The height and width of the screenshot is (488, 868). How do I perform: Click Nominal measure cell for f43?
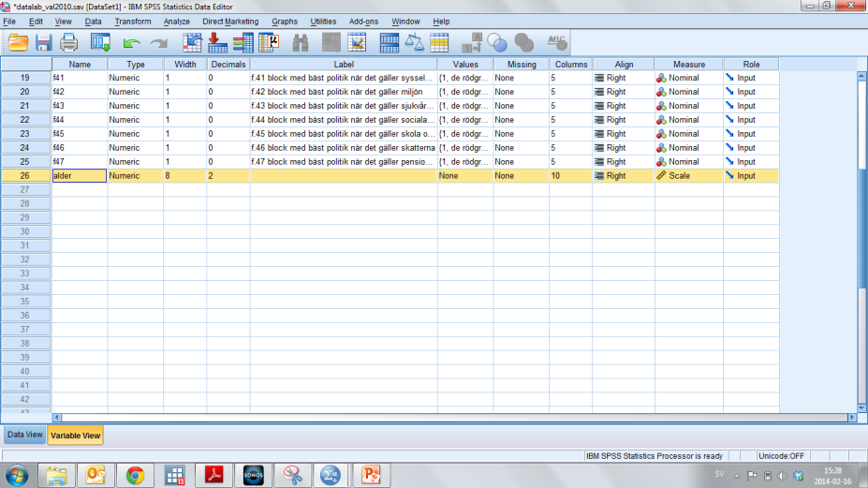688,106
